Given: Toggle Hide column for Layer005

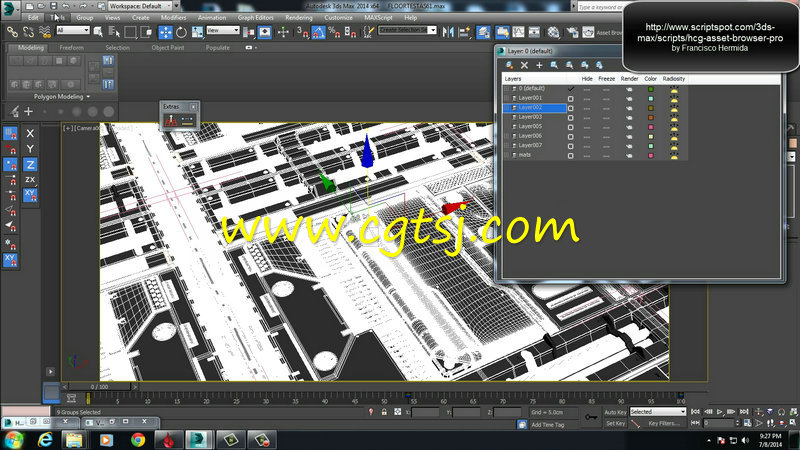Looking at the screenshot, I should [587, 127].
